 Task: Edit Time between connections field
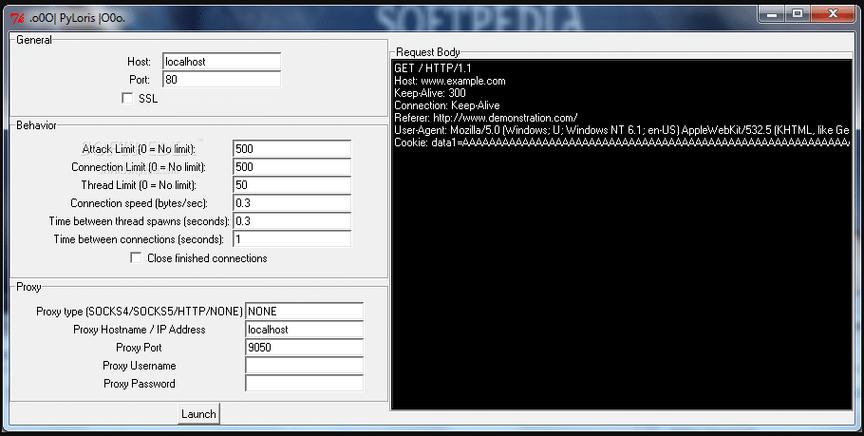point(291,239)
